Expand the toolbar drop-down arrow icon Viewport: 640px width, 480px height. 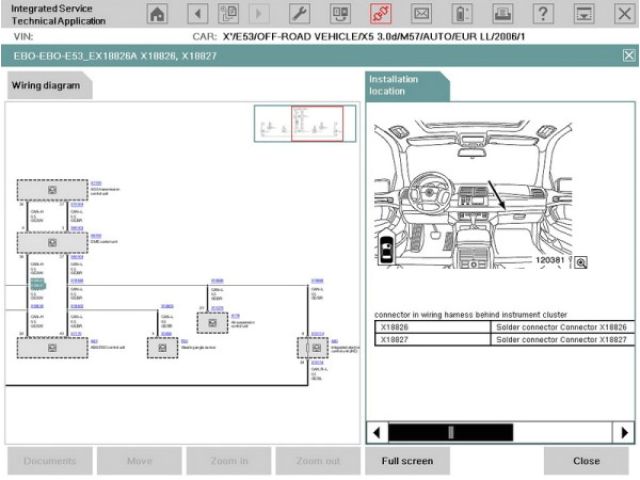coord(583,14)
